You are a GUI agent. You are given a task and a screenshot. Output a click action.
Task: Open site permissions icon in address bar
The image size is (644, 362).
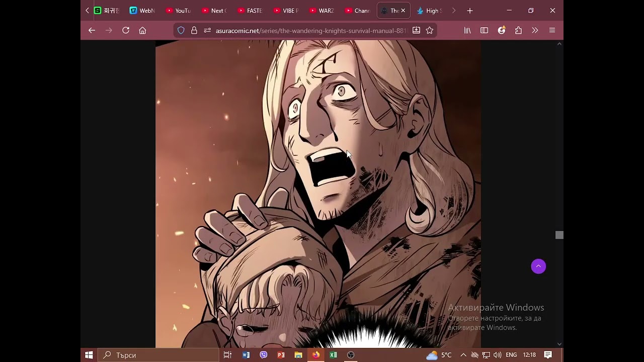pos(207,30)
